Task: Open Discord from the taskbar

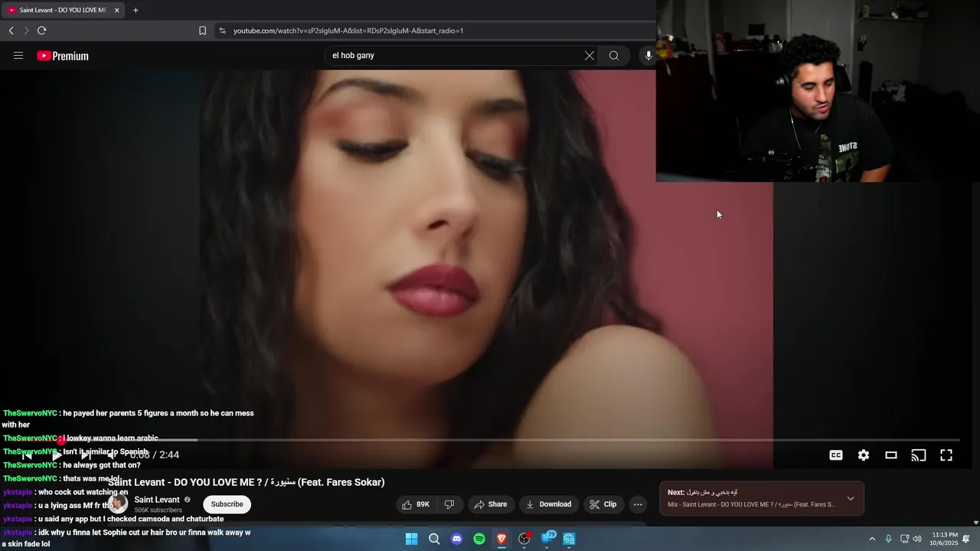Action: [x=456, y=539]
